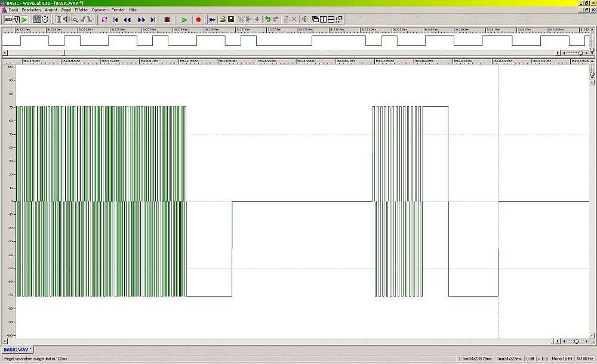This screenshot has height=364, width=597.
Task: Click the first icon in the left toolbar
Action: 8,20
